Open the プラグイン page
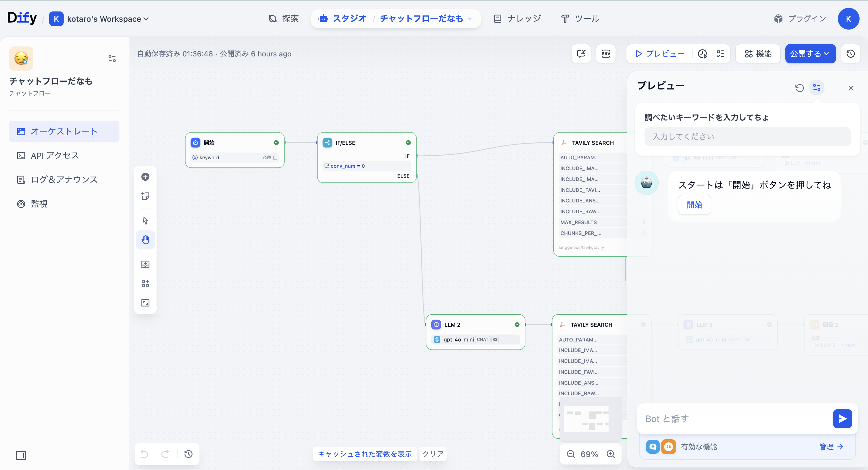 tap(800, 18)
